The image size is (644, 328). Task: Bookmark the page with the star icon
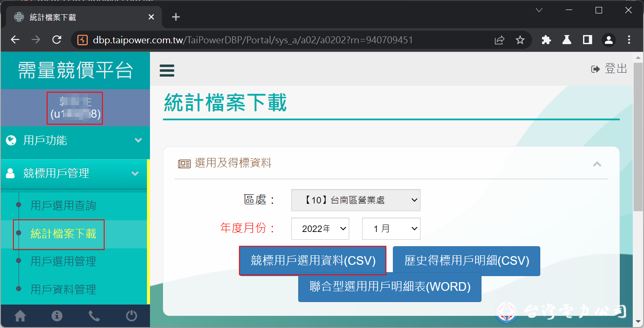coord(520,40)
